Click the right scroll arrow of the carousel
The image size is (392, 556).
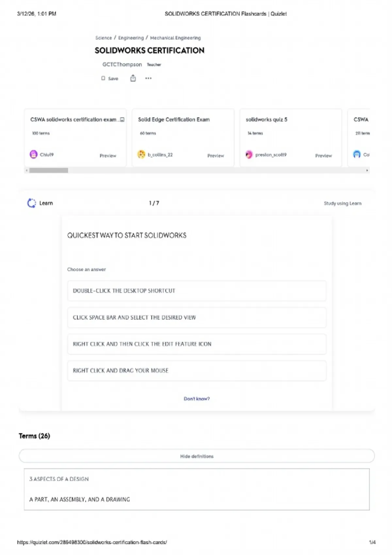(367, 170)
